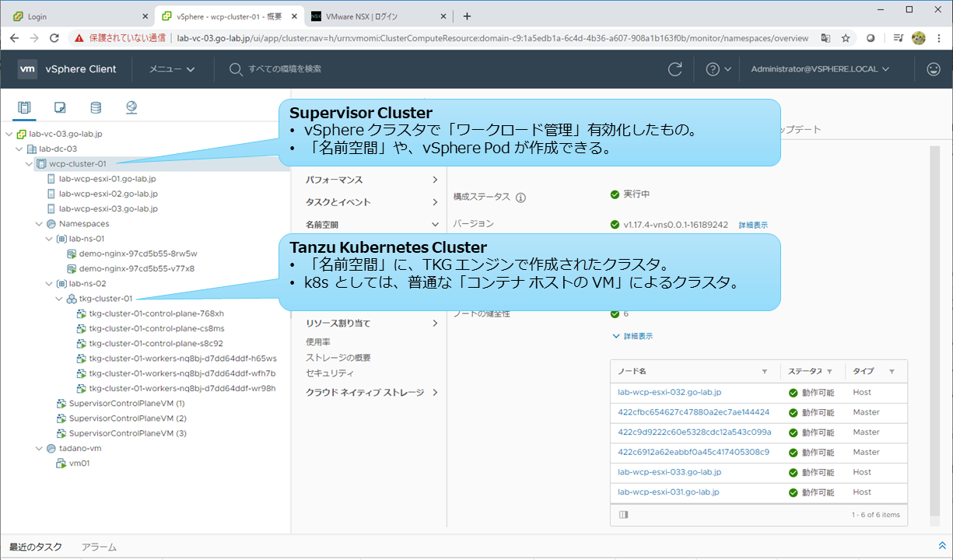Collapse the tadano-vm tree node
The image size is (953, 560).
40,448
